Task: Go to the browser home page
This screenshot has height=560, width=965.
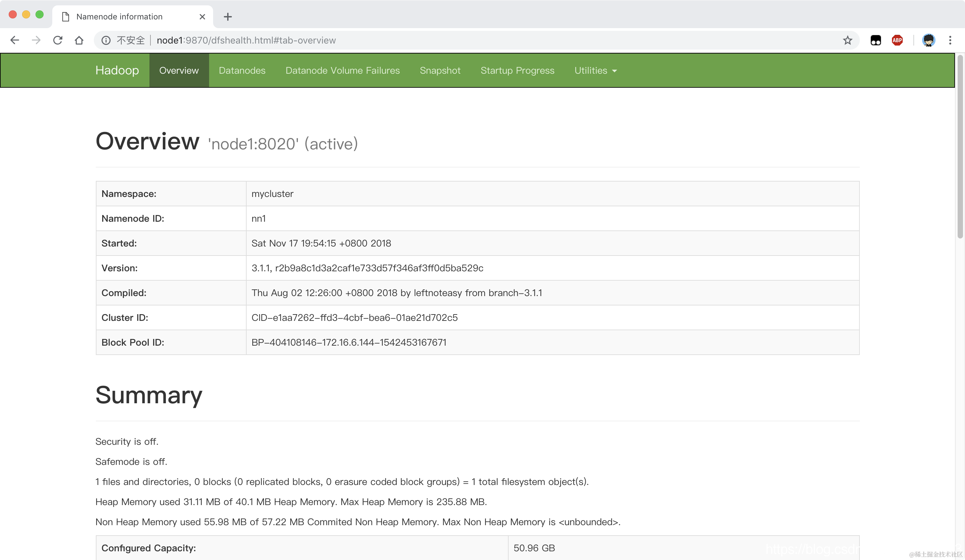Action: [79, 40]
